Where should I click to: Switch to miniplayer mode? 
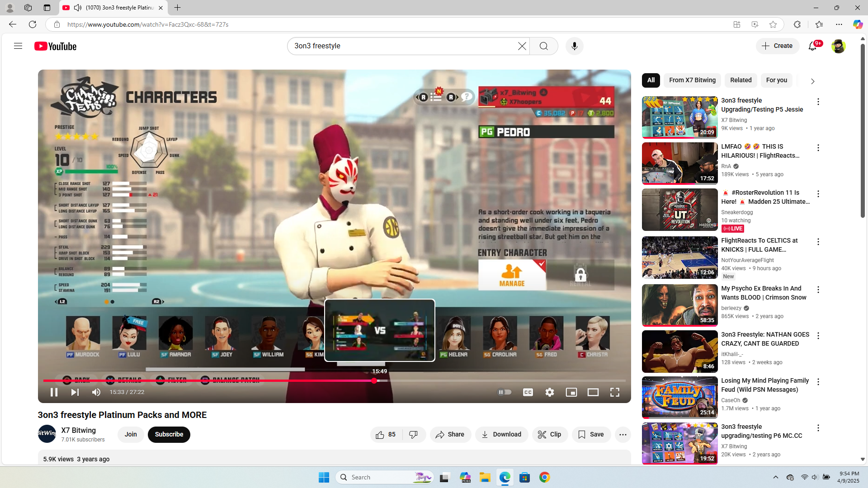tap(571, 392)
